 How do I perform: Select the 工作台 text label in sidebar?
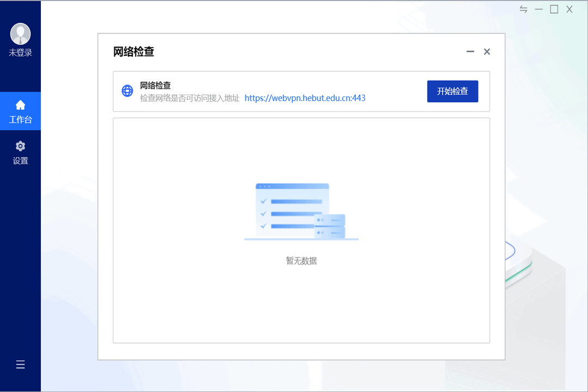(20, 119)
